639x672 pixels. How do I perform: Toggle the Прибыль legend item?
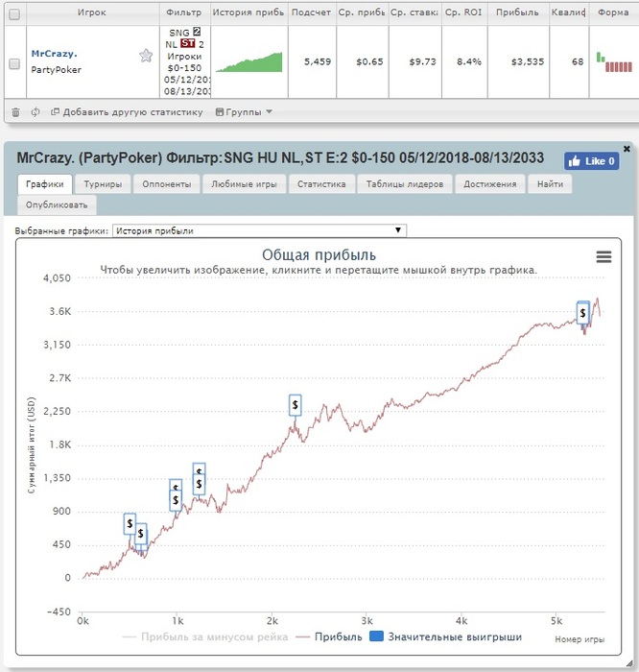329,636
